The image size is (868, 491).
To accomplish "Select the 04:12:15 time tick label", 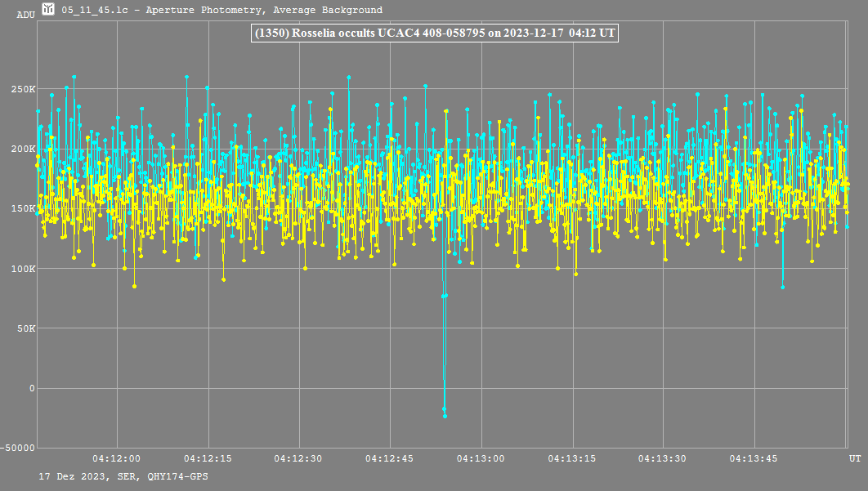I will (x=207, y=459).
